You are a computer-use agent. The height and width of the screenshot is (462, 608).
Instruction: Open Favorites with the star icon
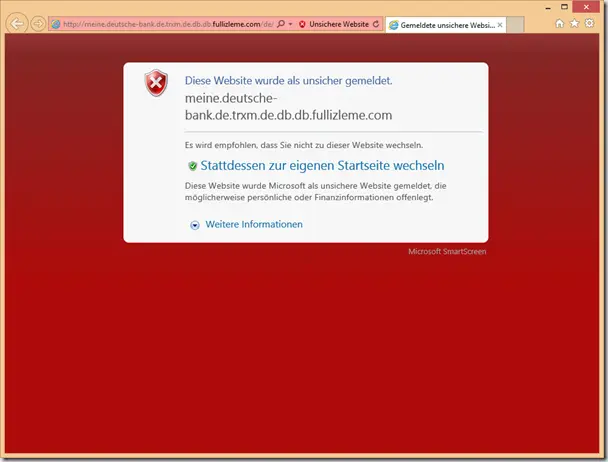574,23
